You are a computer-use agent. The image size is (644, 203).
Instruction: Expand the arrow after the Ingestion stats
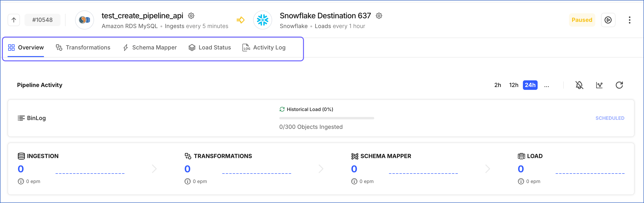click(154, 169)
